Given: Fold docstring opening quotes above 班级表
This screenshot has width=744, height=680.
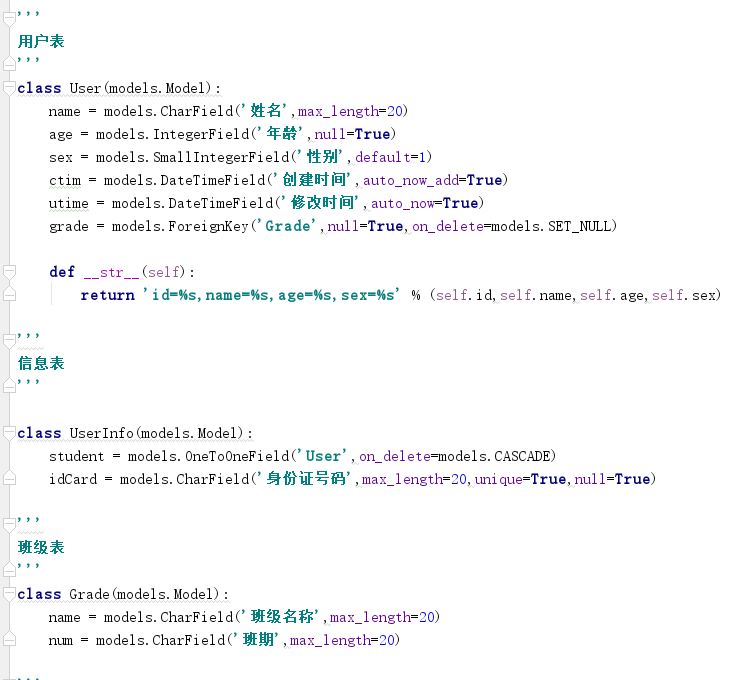Looking at the screenshot, I should (9, 525).
